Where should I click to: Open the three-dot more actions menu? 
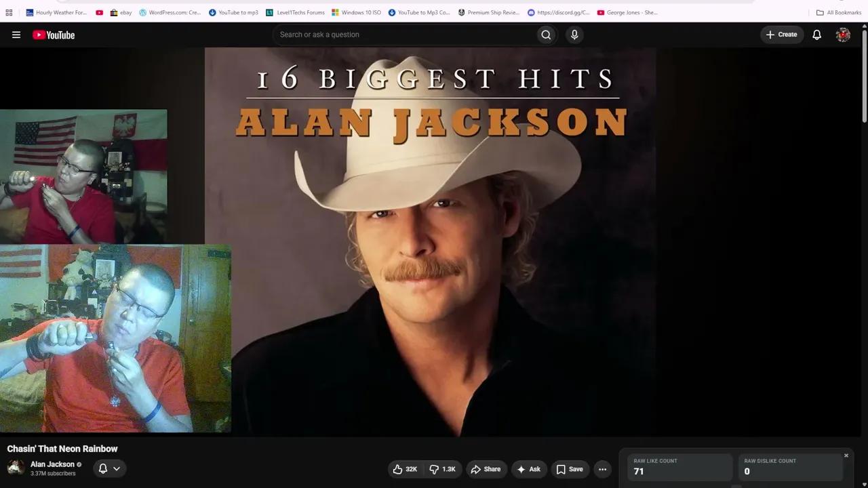602,469
